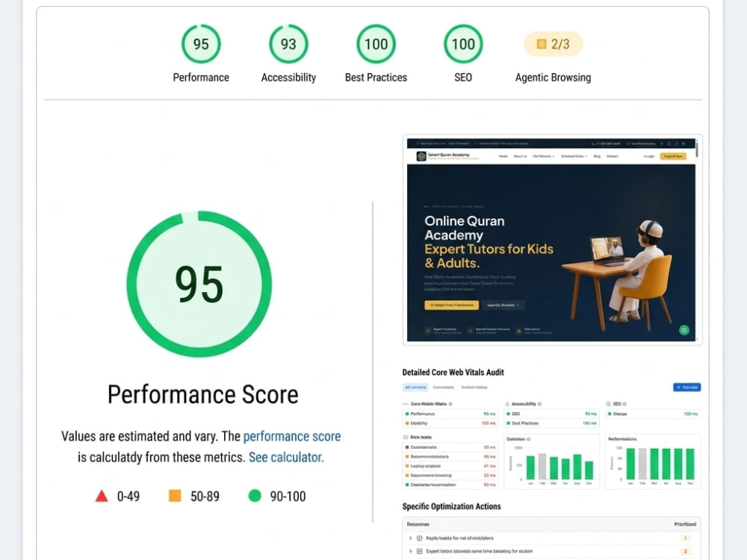Image resolution: width=747 pixels, height=560 pixels.
Task: Click the SEO 93 ms row
Action: coord(551,414)
